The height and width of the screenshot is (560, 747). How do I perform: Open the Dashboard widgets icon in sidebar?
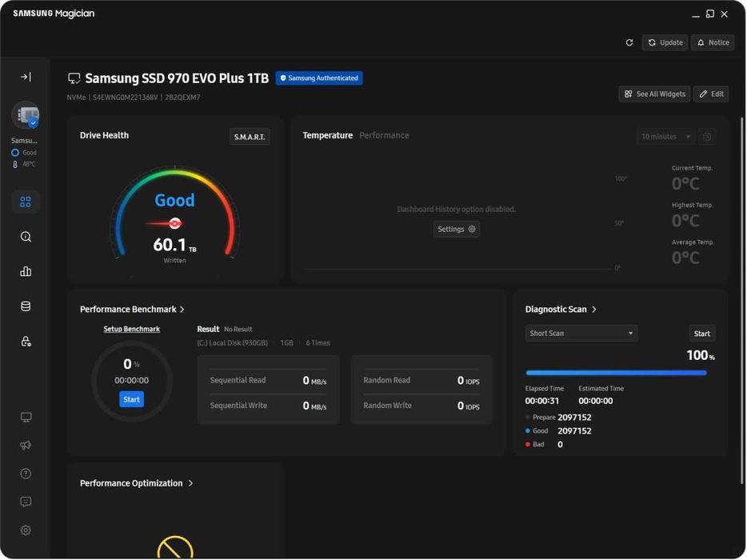tap(26, 202)
